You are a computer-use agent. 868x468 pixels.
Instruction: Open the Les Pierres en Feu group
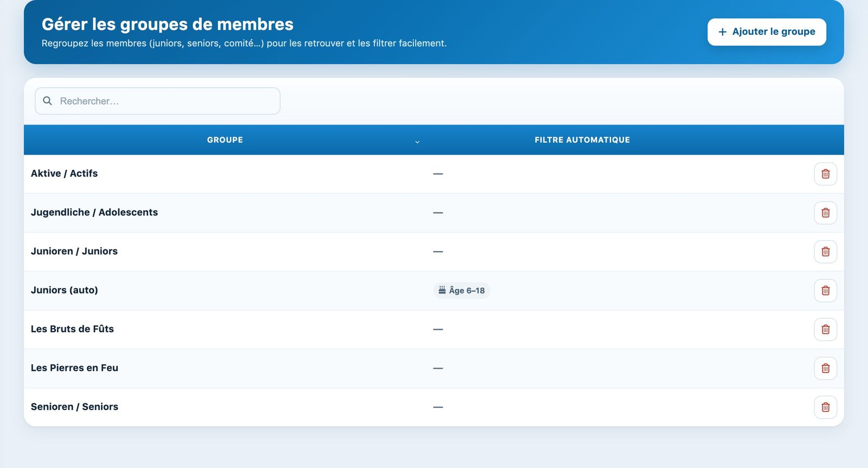74,368
